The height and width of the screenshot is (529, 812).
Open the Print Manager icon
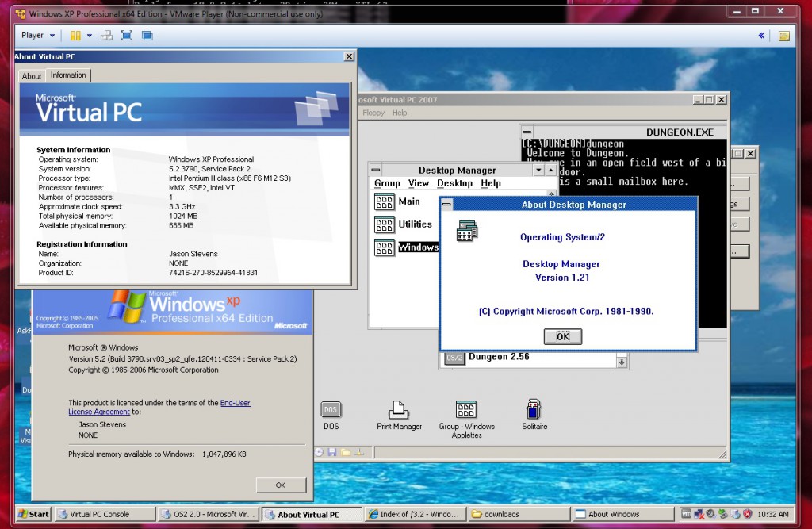pyautogui.click(x=398, y=411)
